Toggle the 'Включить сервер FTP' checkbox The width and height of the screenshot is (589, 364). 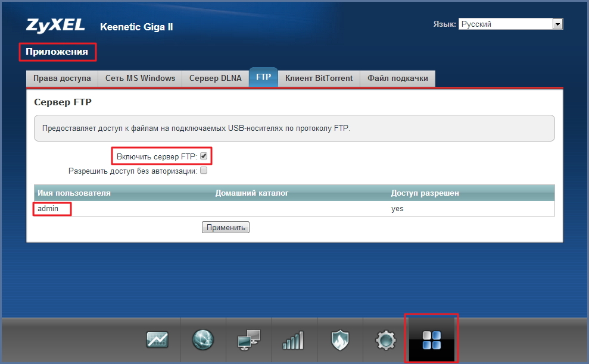204,156
